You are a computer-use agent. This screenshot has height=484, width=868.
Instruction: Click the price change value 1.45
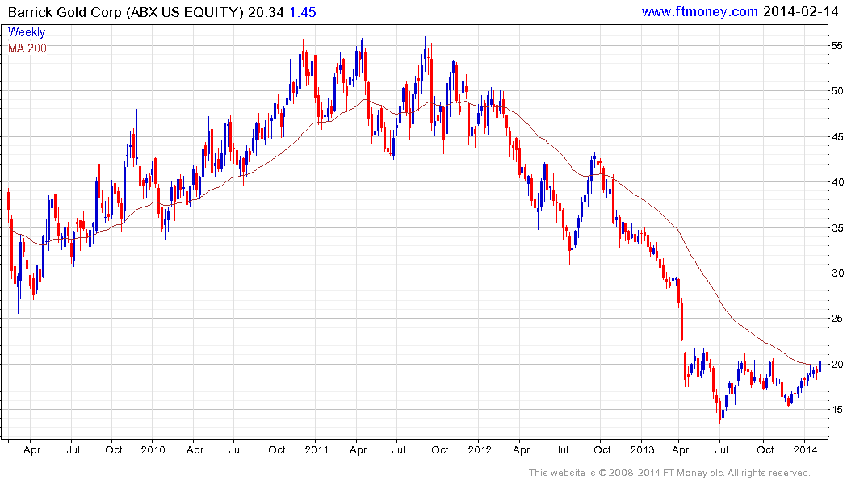coord(303,12)
